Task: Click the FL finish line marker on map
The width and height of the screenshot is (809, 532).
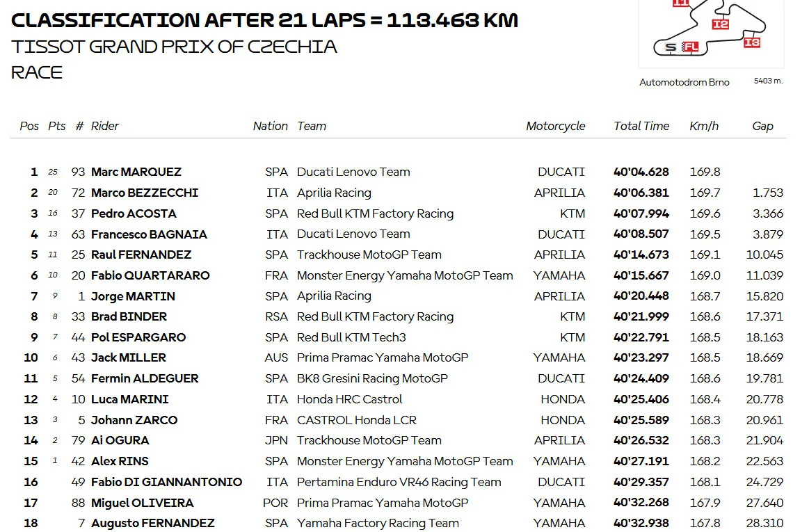Action: click(690, 47)
